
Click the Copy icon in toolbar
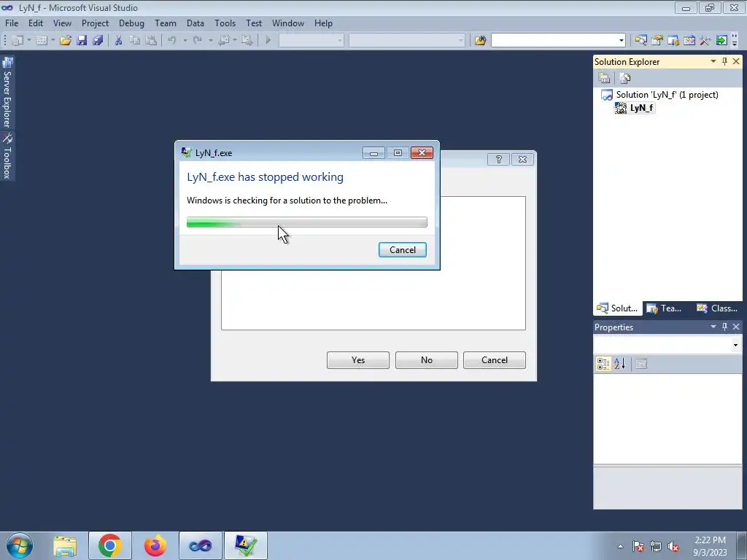pyautogui.click(x=135, y=41)
